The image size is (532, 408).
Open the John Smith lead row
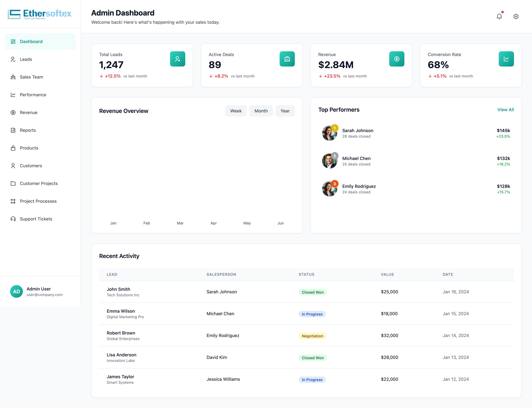click(306, 292)
